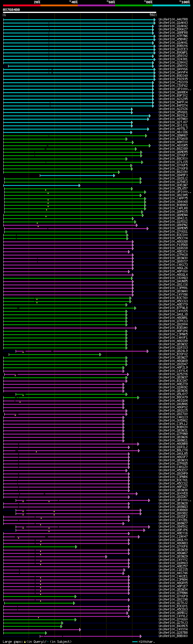This screenshot has height=644, width=193.
Task: Click the purple ~60% identity legend bar
Action: point(96,5)
